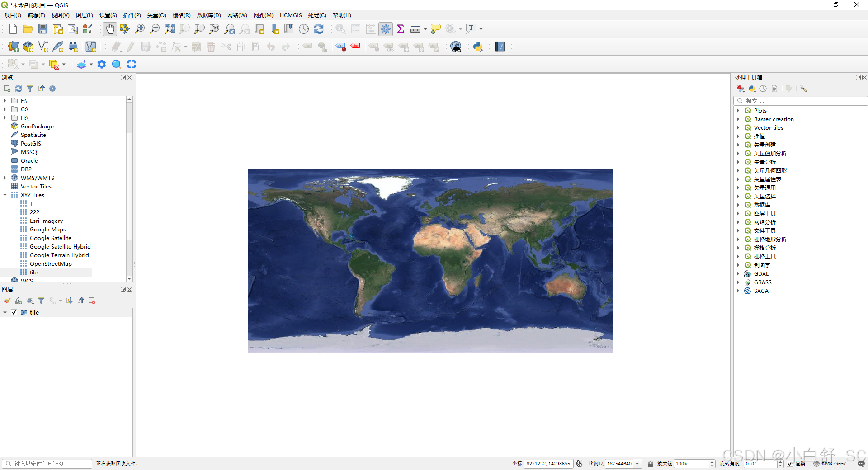Refresh the Browser panel
The height and width of the screenshot is (470, 868).
click(x=19, y=89)
